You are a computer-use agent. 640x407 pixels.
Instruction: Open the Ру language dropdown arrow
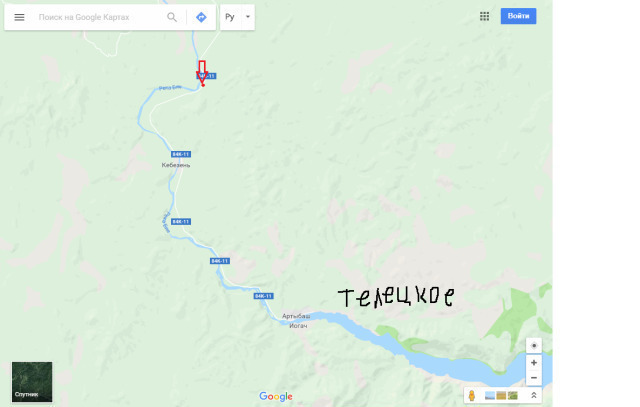click(x=247, y=17)
